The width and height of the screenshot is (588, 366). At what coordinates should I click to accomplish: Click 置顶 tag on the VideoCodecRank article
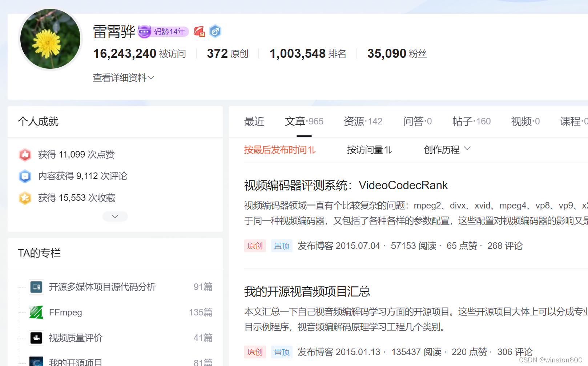coord(282,246)
